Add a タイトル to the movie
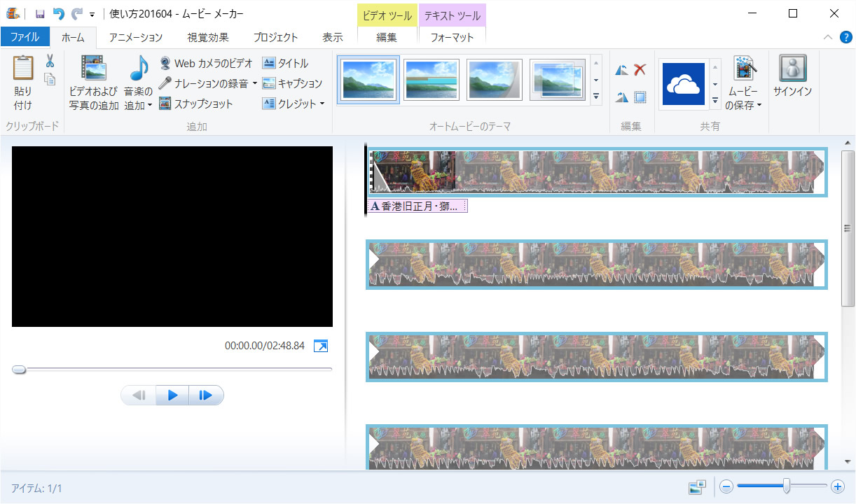856x504 pixels. coord(286,63)
